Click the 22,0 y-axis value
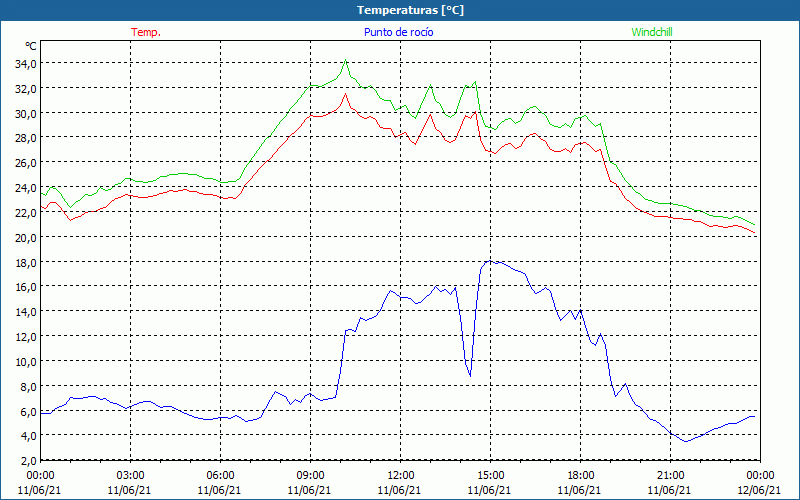 [x=27, y=213]
